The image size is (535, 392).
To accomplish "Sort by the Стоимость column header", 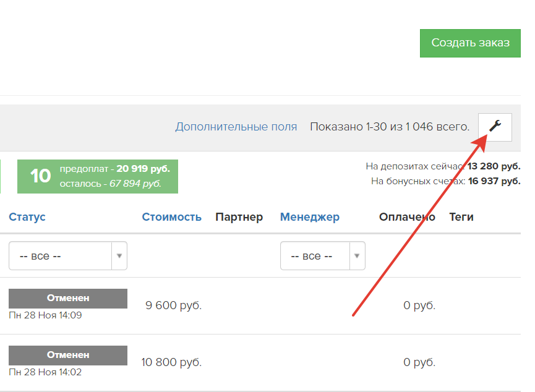I will pos(171,217).
